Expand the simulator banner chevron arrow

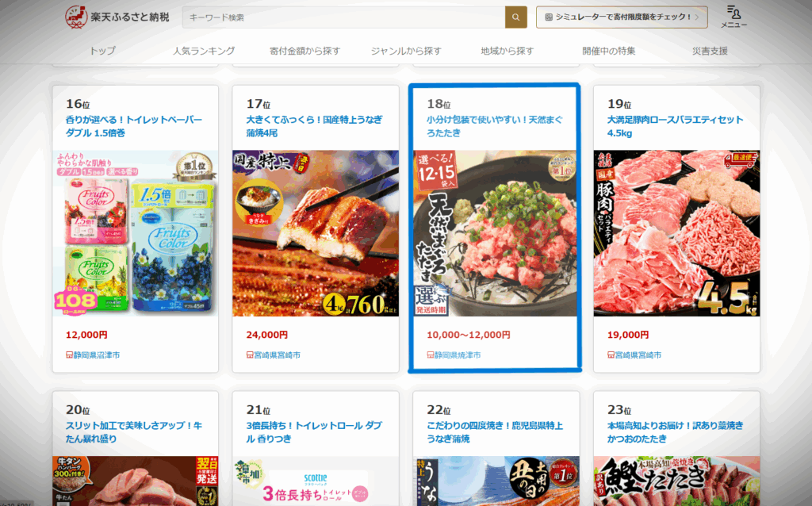click(697, 17)
